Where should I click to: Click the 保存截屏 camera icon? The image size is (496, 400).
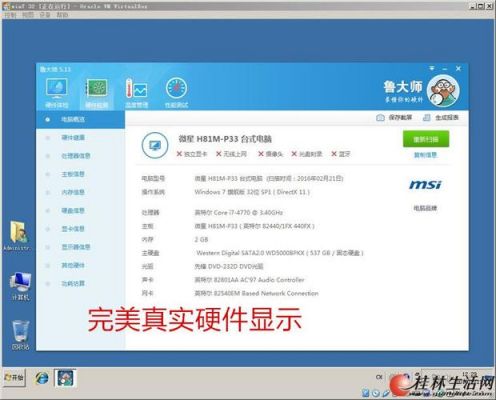[x=380, y=118]
